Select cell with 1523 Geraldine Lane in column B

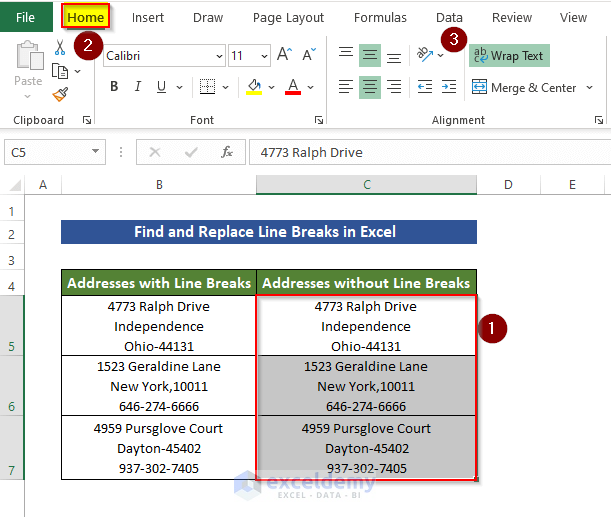point(159,385)
